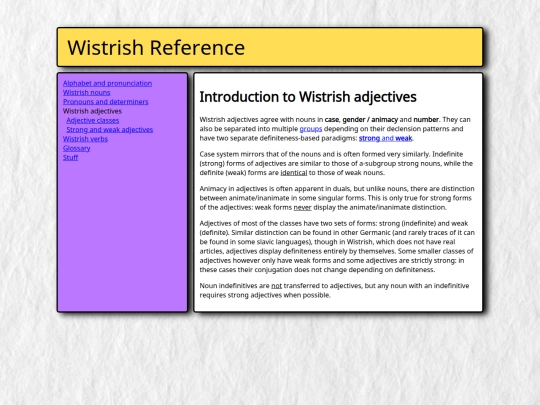
Task: Follow the 'groups' link in first paragraph
Action: (311, 129)
